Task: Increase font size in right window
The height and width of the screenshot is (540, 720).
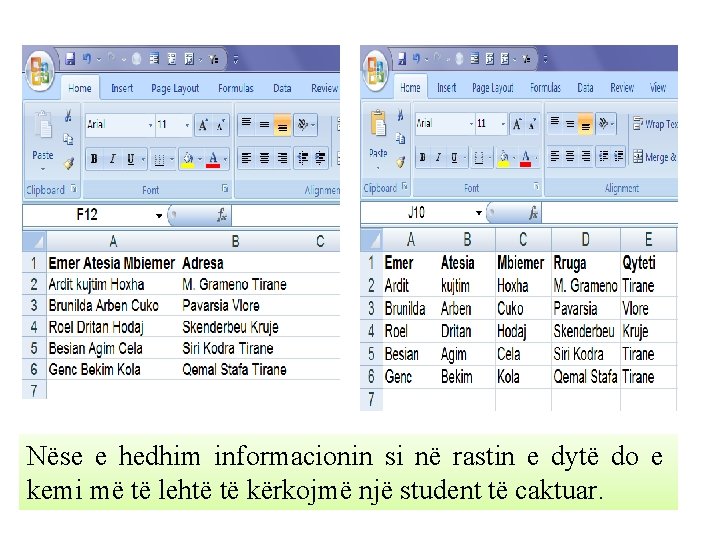Action: coord(517,124)
